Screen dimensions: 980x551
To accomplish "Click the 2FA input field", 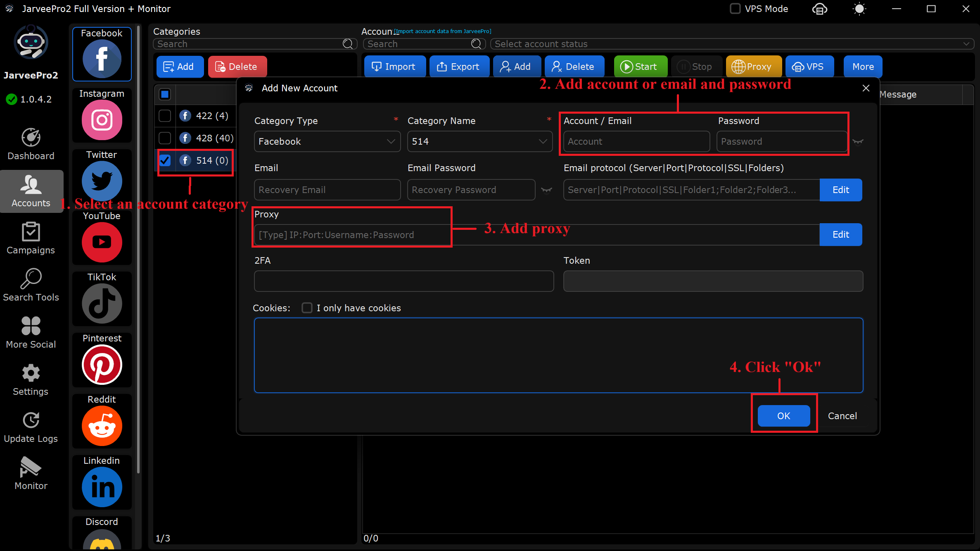I will (x=404, y=281).
